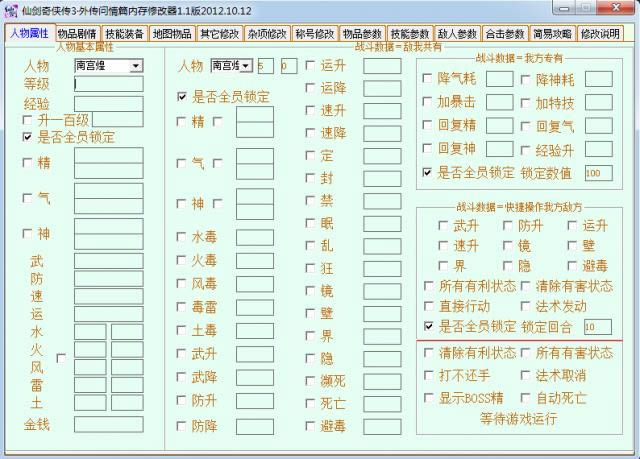640x459 pixels.
Task: Tick the 回复精 checkbox
Action: [x=427, y=124]
